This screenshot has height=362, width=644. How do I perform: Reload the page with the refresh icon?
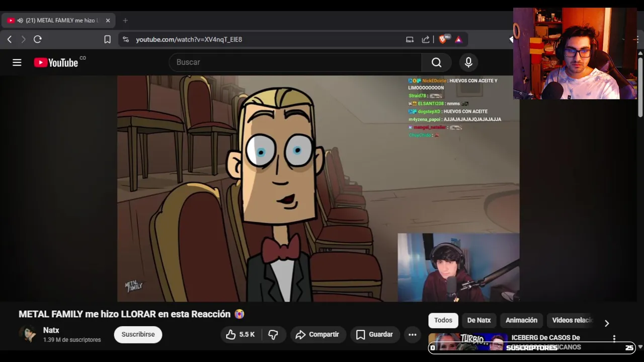click(x=38, y=39)
